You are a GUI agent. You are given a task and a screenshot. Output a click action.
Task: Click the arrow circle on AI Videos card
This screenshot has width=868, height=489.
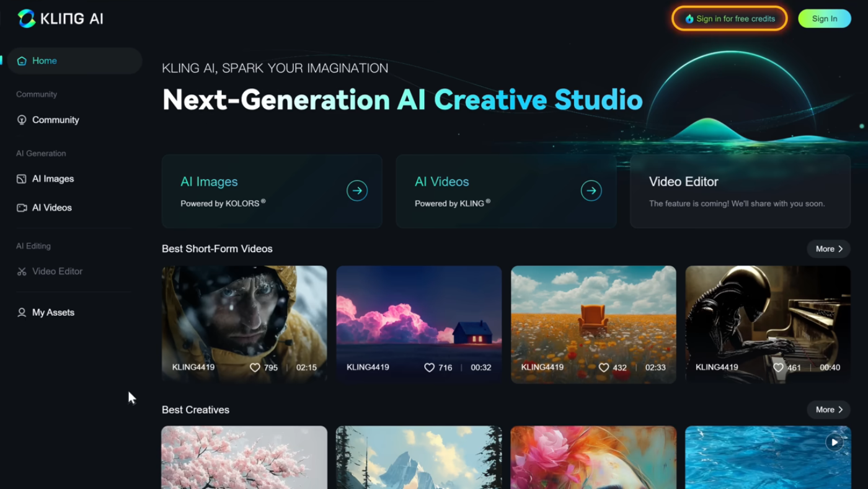click(x=591, y=191)
